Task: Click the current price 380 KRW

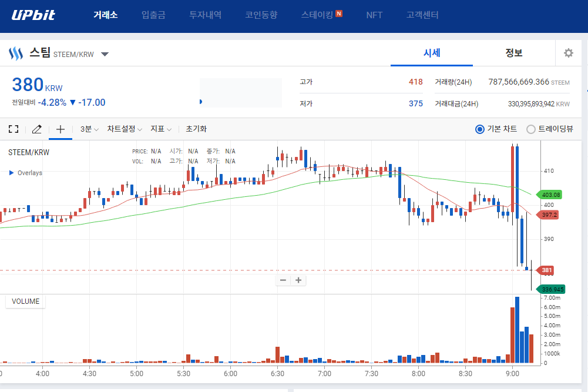Action: 37,85
